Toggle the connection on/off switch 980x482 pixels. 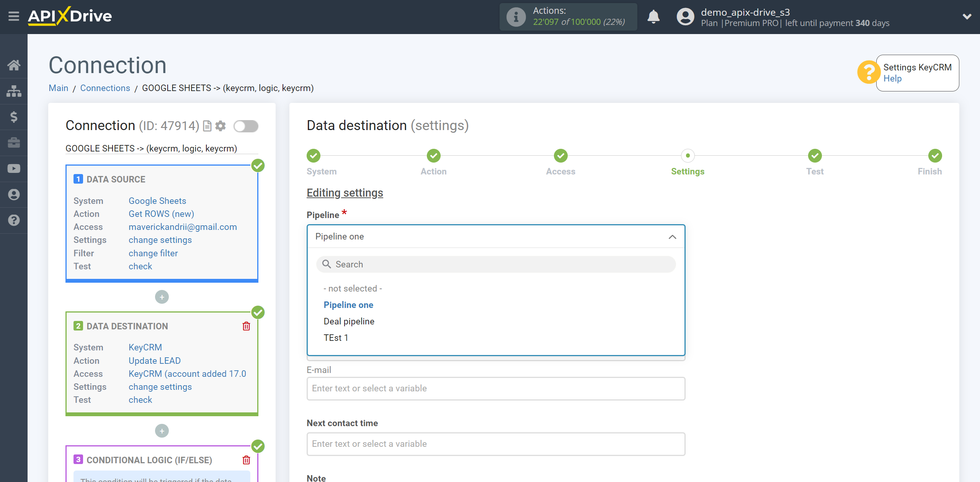[x=246, y=126]
